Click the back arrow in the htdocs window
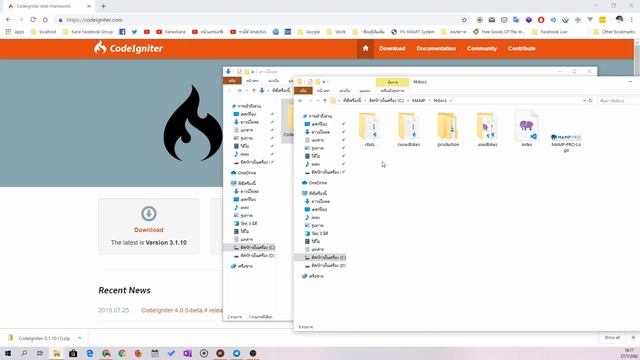640x360 pixels. (300, 100)
